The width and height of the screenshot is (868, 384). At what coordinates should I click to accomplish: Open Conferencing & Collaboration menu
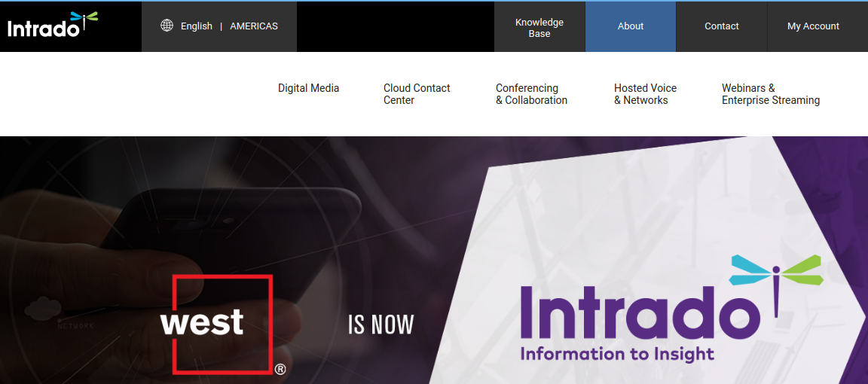point(531,94)
